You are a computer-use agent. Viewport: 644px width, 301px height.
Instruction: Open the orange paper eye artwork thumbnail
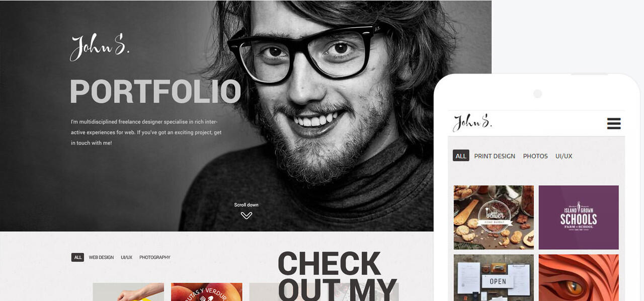coord(579,278)
